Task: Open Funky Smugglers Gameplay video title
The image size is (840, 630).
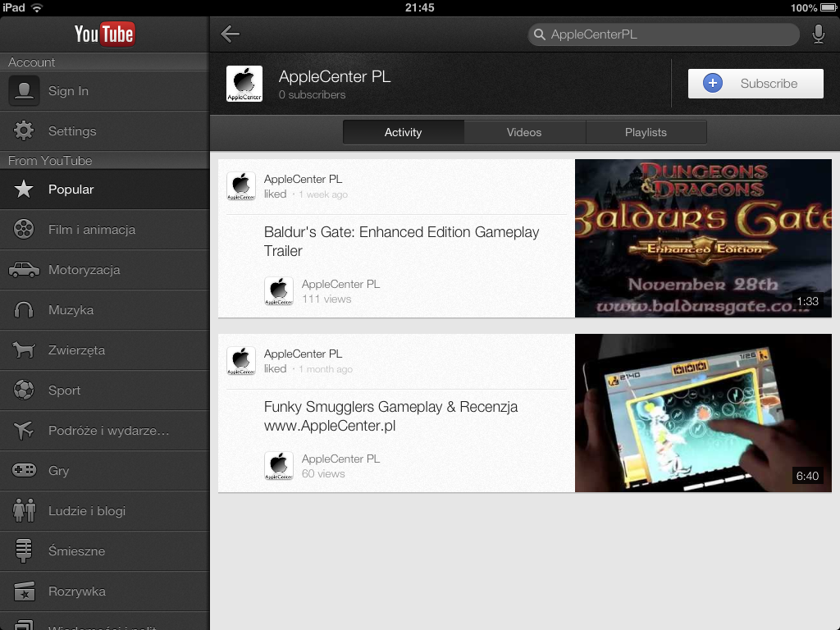Action: tap(390, 416)
